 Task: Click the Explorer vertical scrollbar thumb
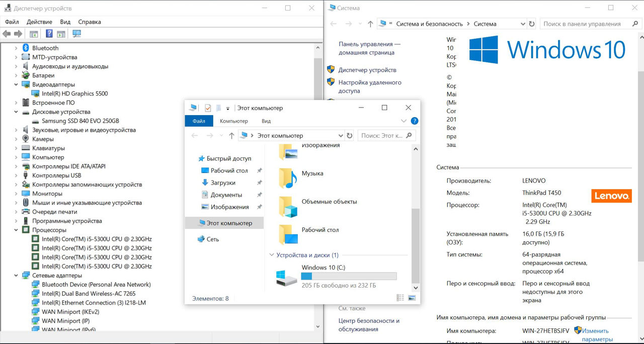415,246
